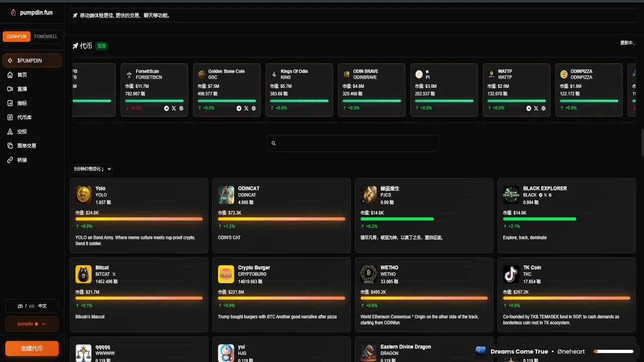The width and height of the screenshot is (644, 362).
Task: Open the WATTP website globe icon
Action: pyautogui.click(x=543, y=108)
